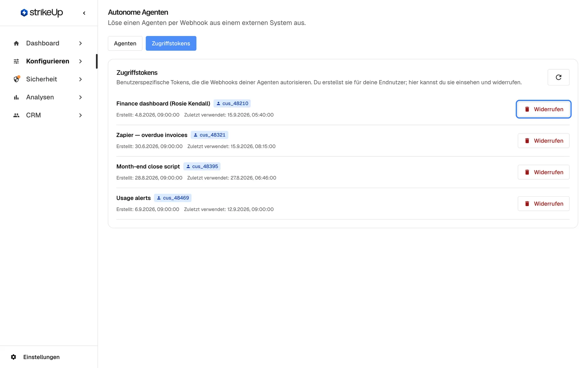Expand the Konfigurieren submenu chevron
Screen dimensions: 588x368
pos(80,61)
